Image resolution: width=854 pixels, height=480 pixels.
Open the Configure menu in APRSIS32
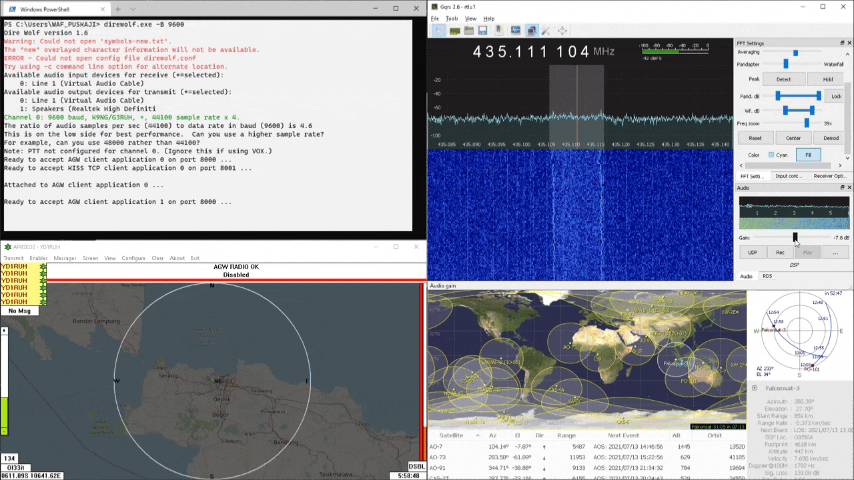(x=133, y=258)
